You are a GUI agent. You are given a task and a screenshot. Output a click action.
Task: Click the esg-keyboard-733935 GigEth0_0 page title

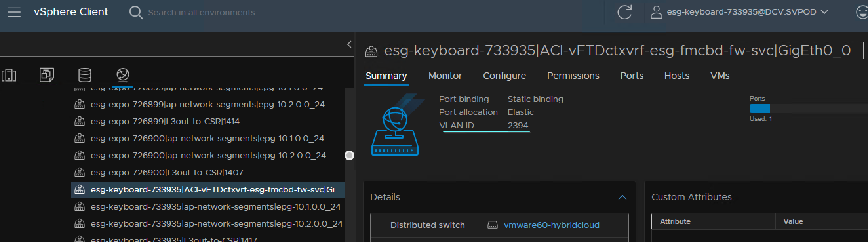click(617, 51)
